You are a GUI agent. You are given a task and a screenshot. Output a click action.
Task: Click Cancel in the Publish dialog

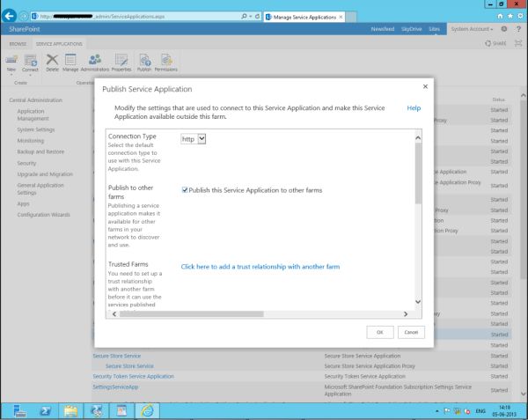pyautogui.click(x=411, y=332)
